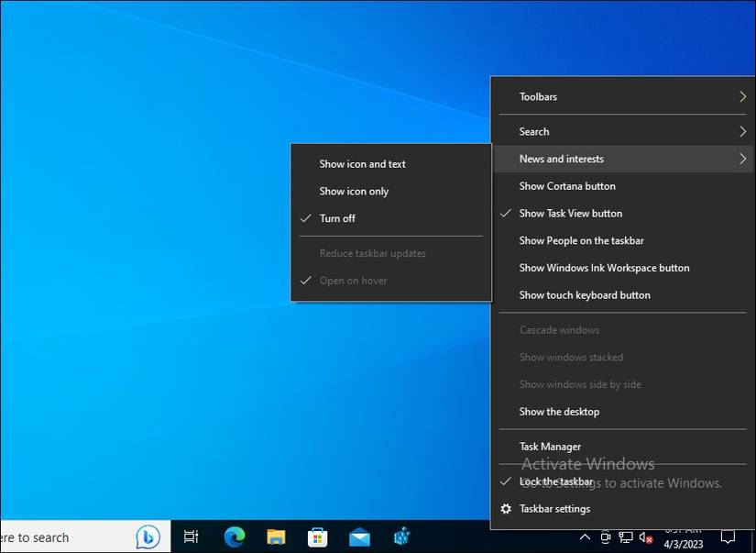The height and width of the screenshot is (553, 756).
Task: Toggle Show touch keyboard button
Action: tap(623, 294)
